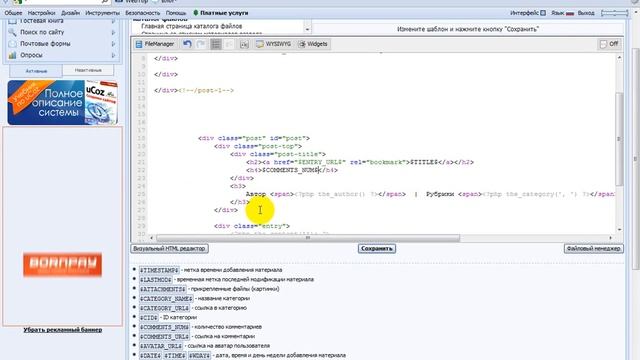This screenshot has width=640, height=360.
Task: Click the $LASTMOD$ code tag
Action: point(156,280)
